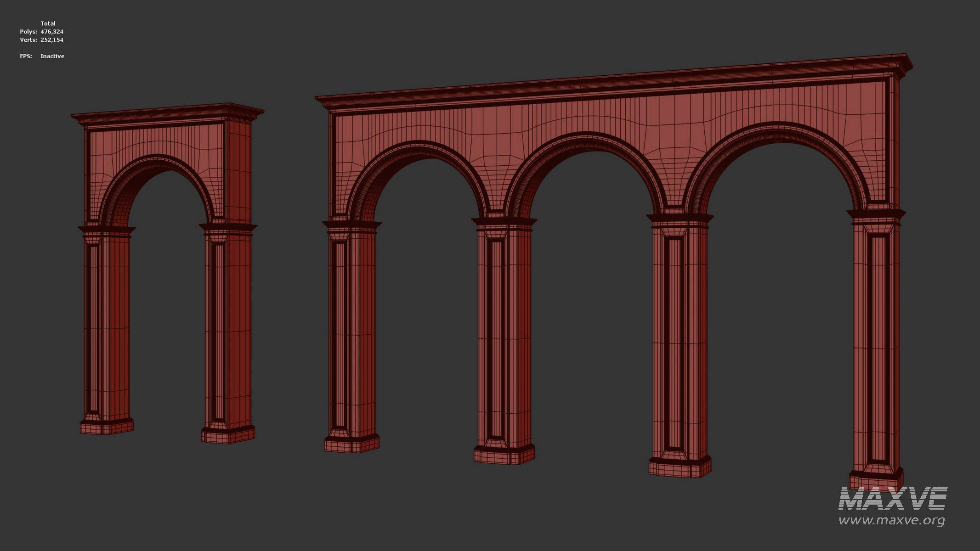Click the rightmost pillar of triple arch
980x551 pixels.
pyautogui.click(x=875, y=349)
